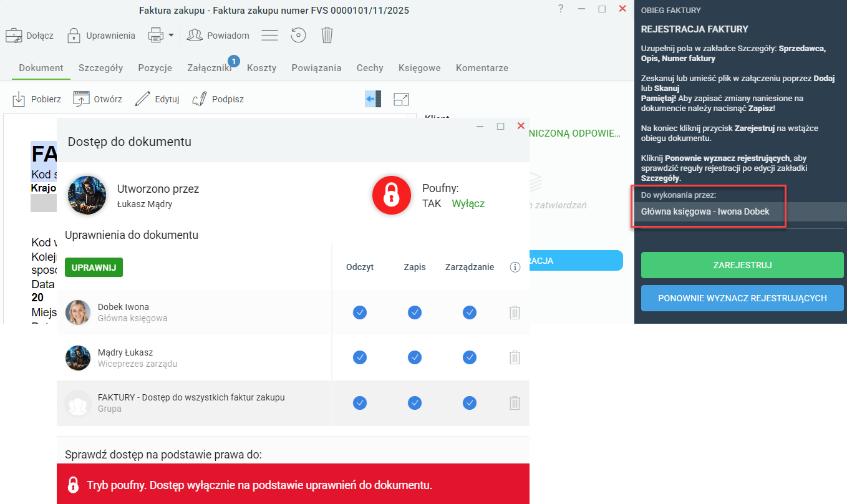Open the hamburger lines menu in toolbar

pyautogui.click(x=269, y=36)
